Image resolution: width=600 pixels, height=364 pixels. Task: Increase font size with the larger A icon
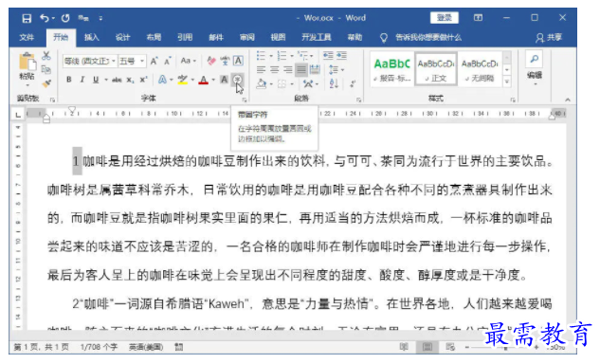(x=155, y=61)
